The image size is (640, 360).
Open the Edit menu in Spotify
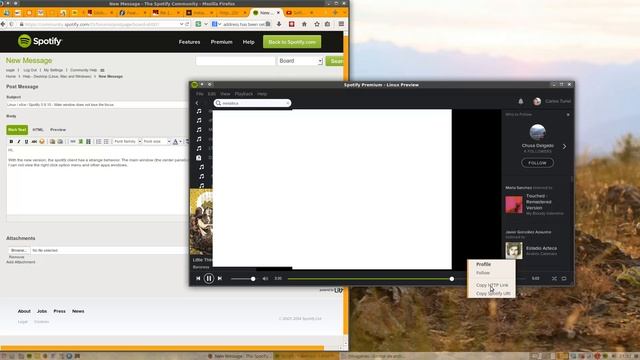[x=212, y=94]
